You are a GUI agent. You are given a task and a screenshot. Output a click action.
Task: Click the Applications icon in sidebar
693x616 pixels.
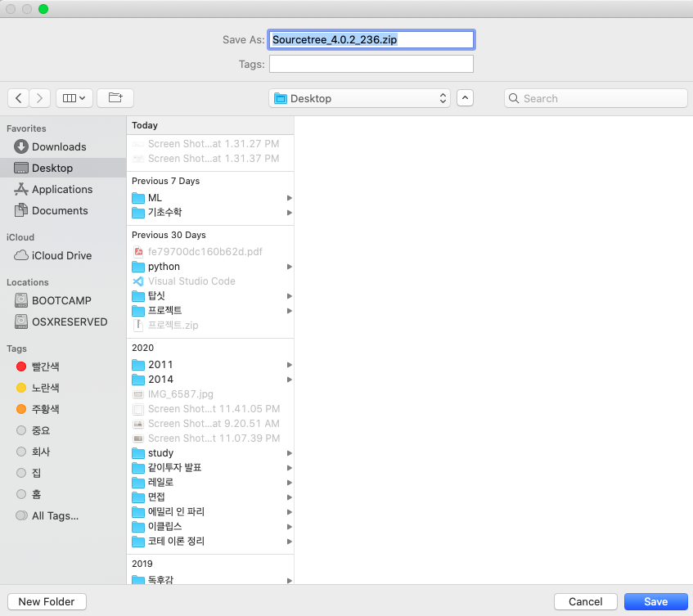click(20, 189)
